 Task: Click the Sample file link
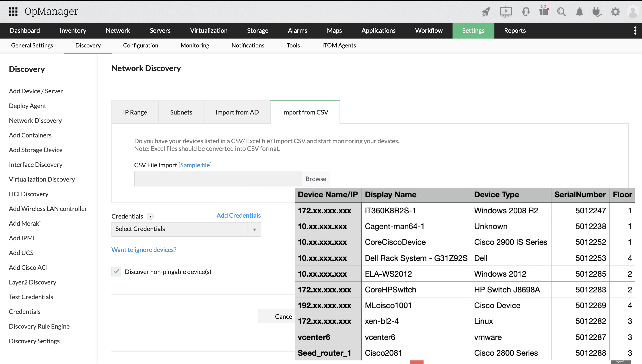pos(195,165)
